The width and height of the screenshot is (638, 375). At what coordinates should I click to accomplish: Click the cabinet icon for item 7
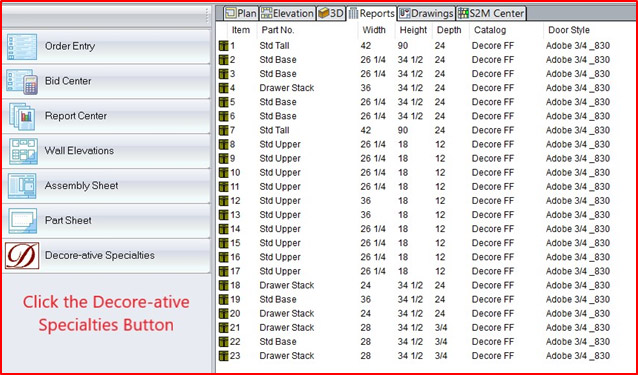coord(223,131)
